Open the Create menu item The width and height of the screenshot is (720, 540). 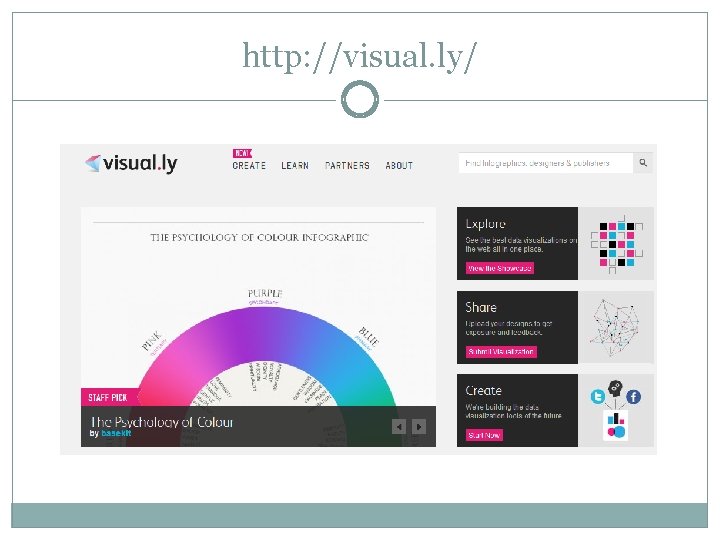249,166
